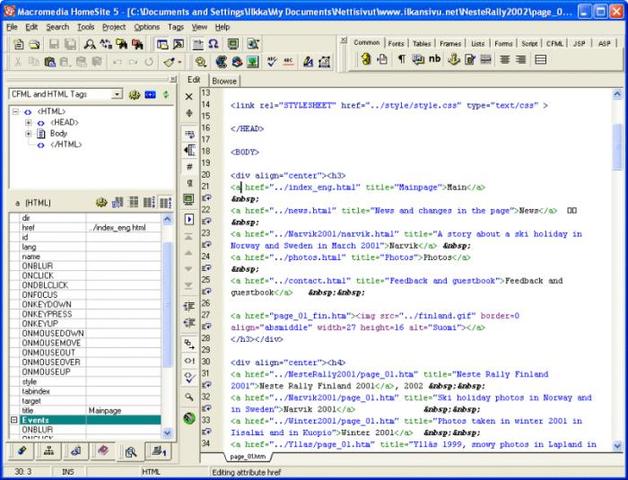Open the Site View tab icon at bottom

coord(49,451)
